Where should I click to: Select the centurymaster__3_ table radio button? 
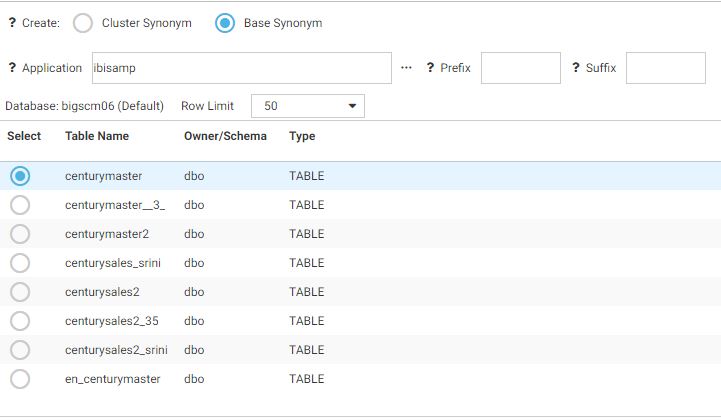click(x=20, y=205)
